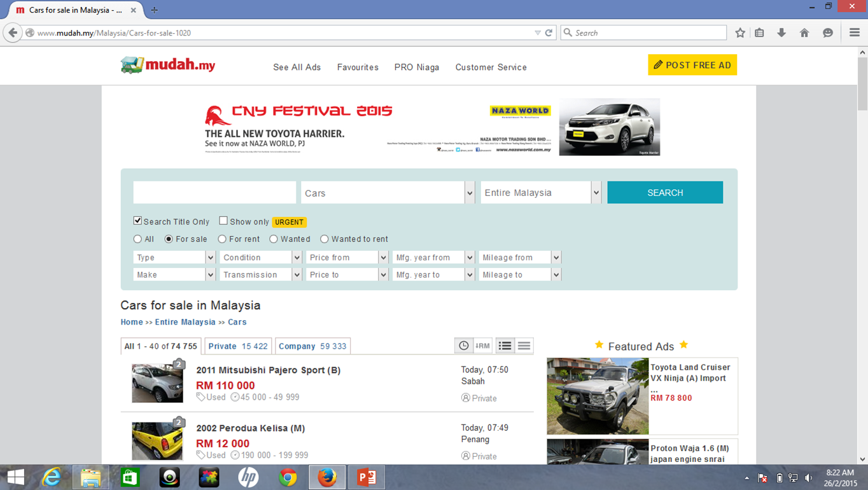Viewport: 868px width, 490px height.
Task: Follow Entire Malaysia breadcrumb link
Action: [x=185, y=322]
